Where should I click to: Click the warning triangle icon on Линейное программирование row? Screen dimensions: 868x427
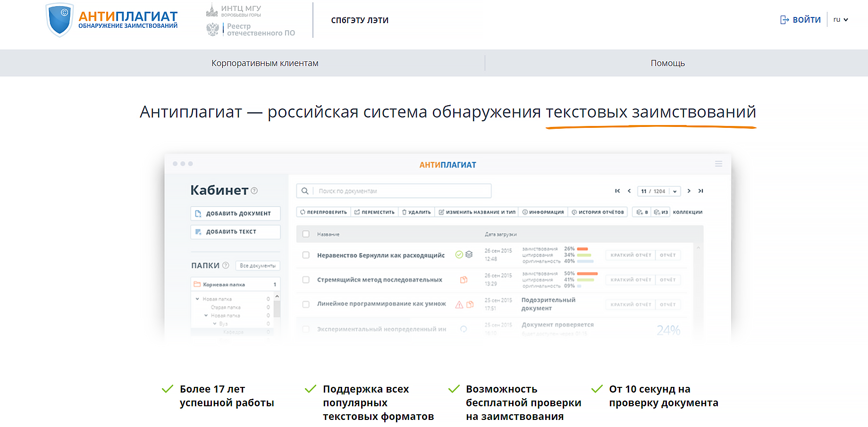459,304
